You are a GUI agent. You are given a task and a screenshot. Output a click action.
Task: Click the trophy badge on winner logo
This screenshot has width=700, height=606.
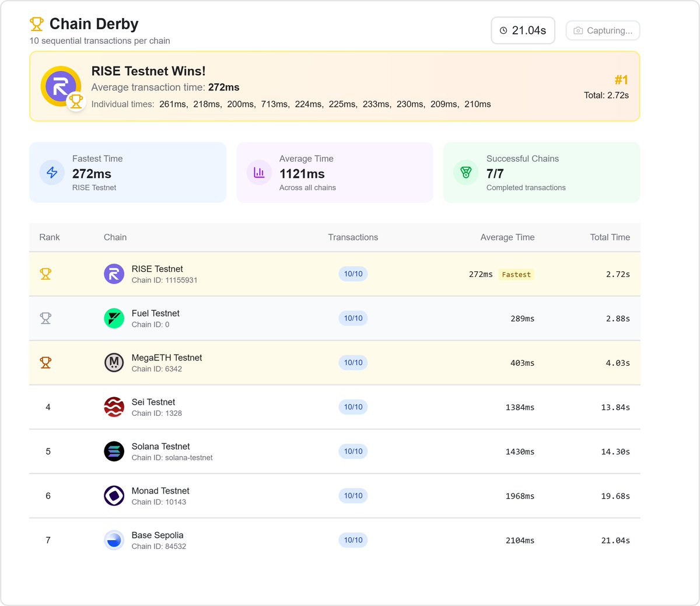(76, 101)
